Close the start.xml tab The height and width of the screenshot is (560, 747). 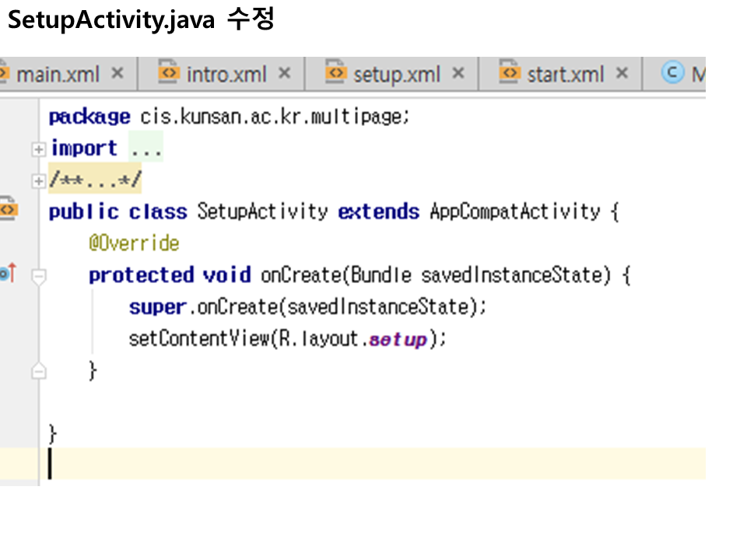(x=622, y=73)
